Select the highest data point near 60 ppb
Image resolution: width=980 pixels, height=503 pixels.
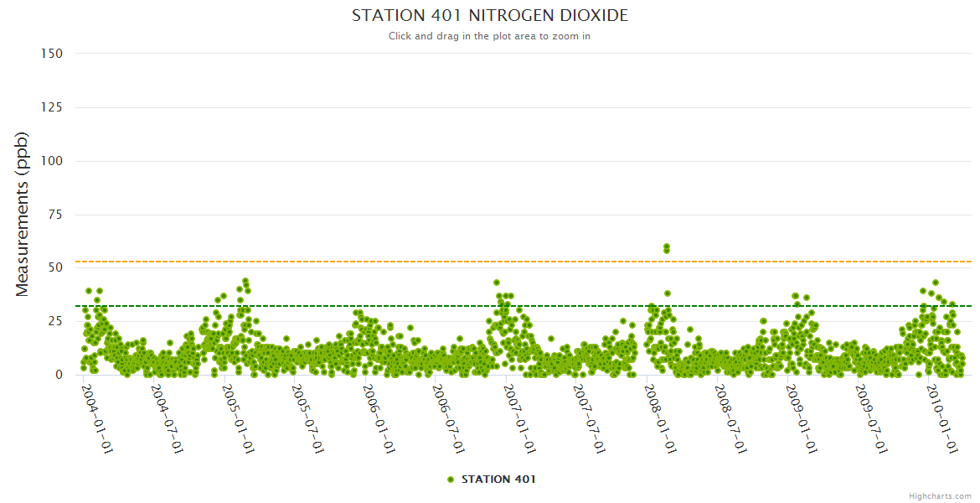click(x=667, y=246)
